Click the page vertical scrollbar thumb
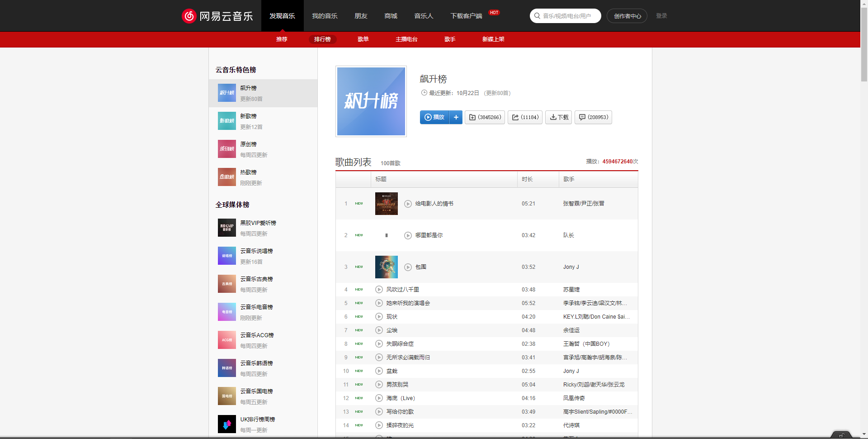 click(x=864, y=44)
